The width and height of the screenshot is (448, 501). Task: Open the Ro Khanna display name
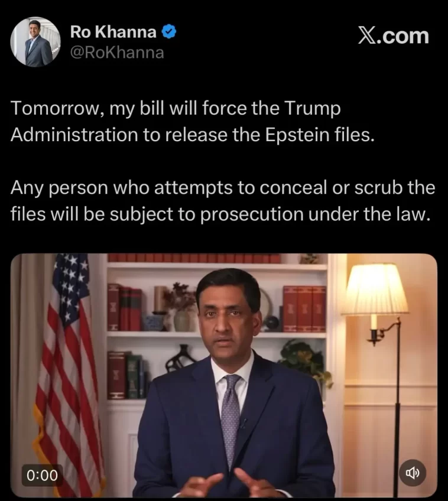point(113,32)
